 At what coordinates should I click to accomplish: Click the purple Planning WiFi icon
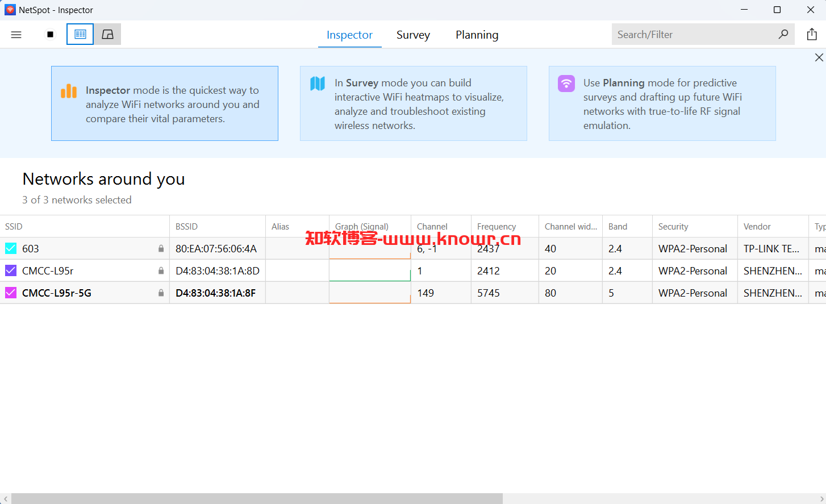(x=566, y=84)
